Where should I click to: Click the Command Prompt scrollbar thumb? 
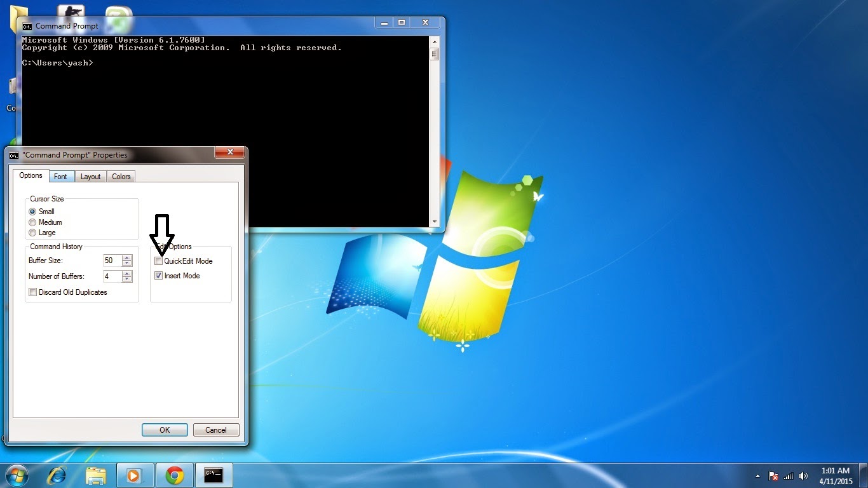[435, 54]
